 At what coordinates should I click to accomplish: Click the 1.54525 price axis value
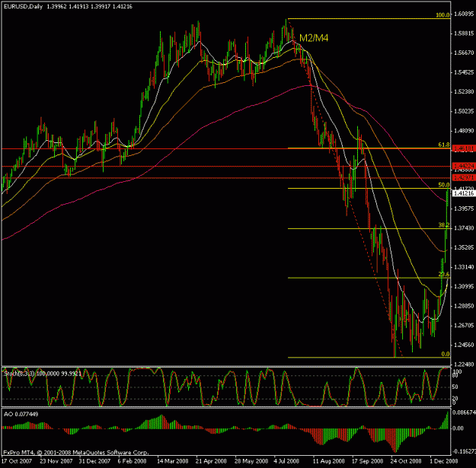tap(464, 72)
